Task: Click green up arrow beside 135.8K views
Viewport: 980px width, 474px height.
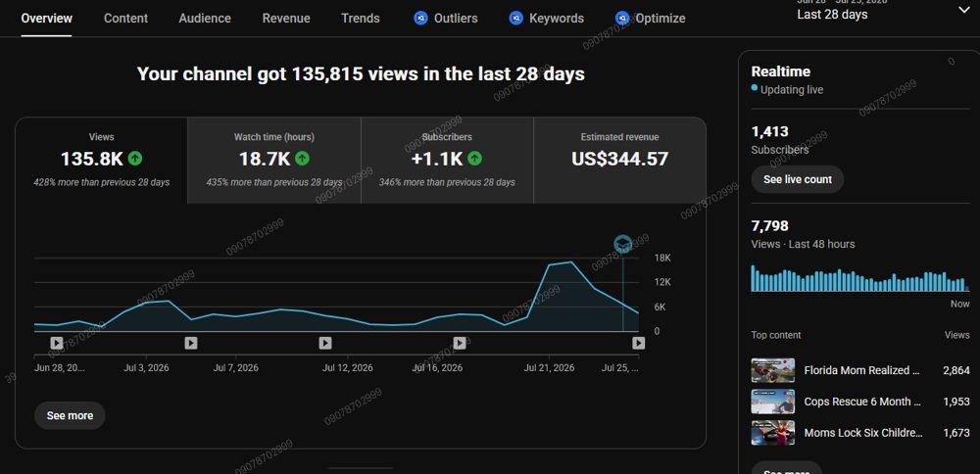Action: 135,159
